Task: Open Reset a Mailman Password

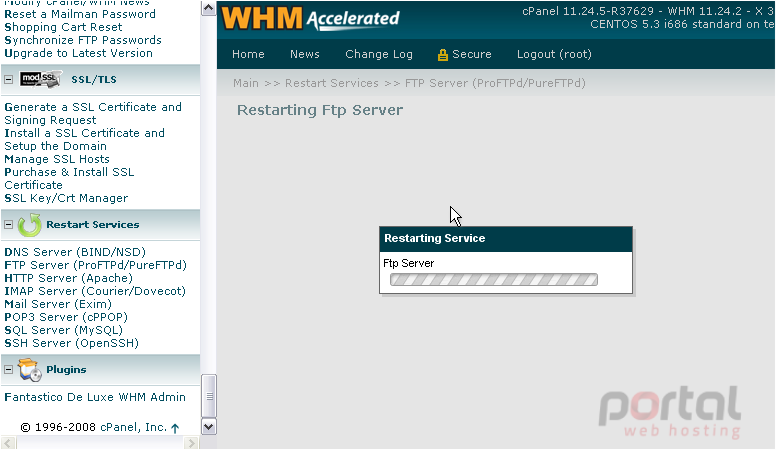Action: click(x=80, y=14)
